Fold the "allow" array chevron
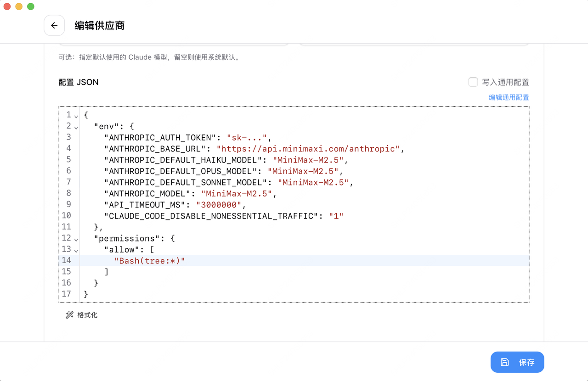Viewport: 588px width, 381px height. pyautogui.click(x=76, y=251)
